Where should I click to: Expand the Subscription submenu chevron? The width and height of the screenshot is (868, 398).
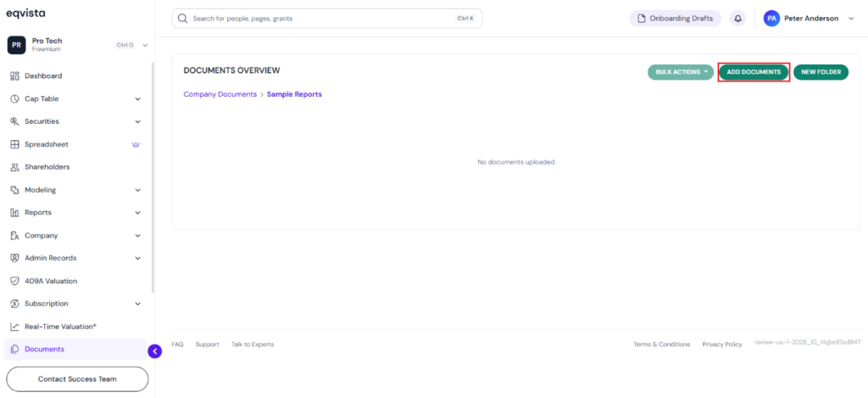(138, 304)
